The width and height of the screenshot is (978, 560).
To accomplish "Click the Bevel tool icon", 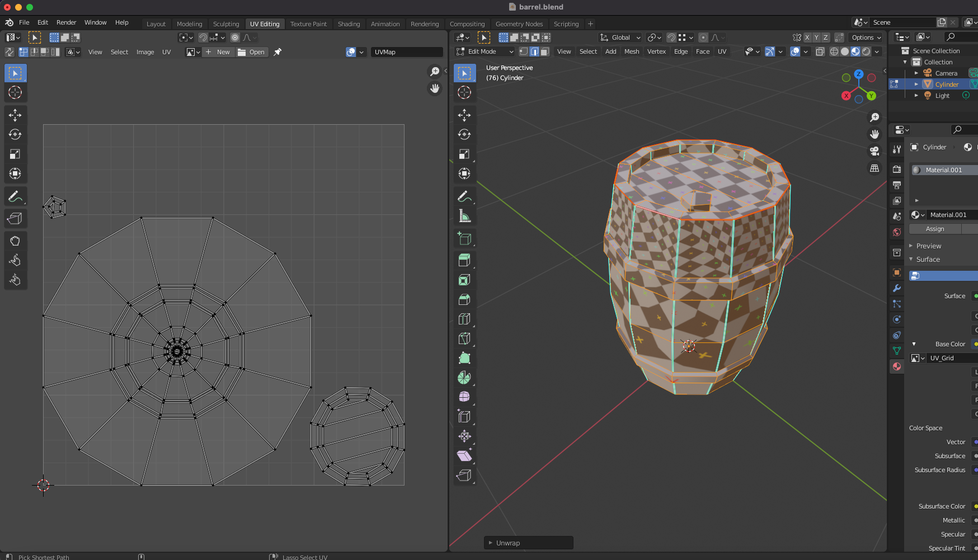I will point(464,299).
